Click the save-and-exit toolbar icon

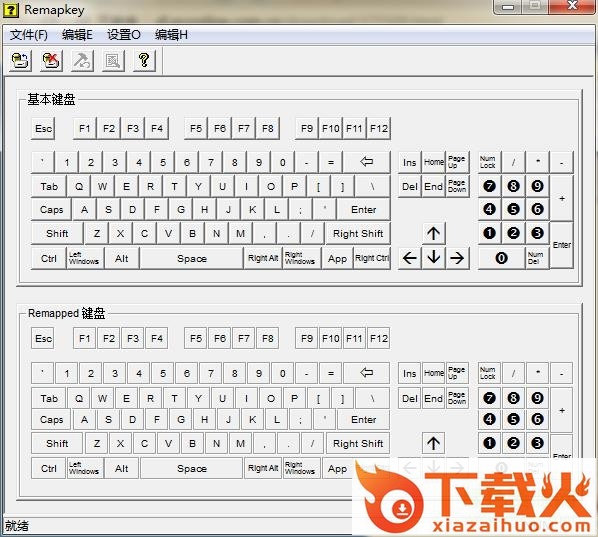pos(20,60)
